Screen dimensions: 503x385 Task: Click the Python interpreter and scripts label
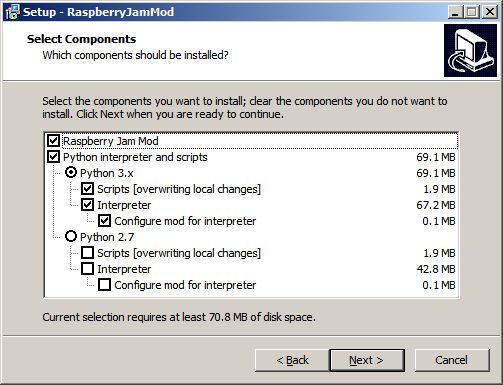pos(135,157)
